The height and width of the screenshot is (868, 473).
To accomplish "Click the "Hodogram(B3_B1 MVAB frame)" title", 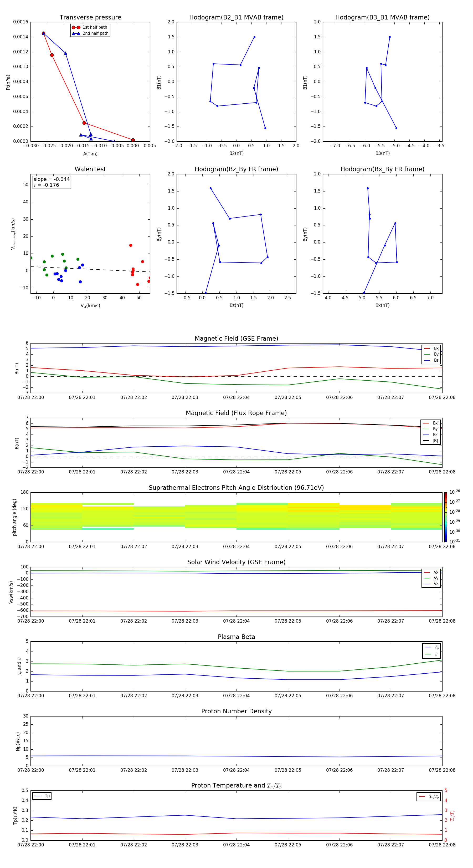I will pyautogui.click(x=382, y=17).
